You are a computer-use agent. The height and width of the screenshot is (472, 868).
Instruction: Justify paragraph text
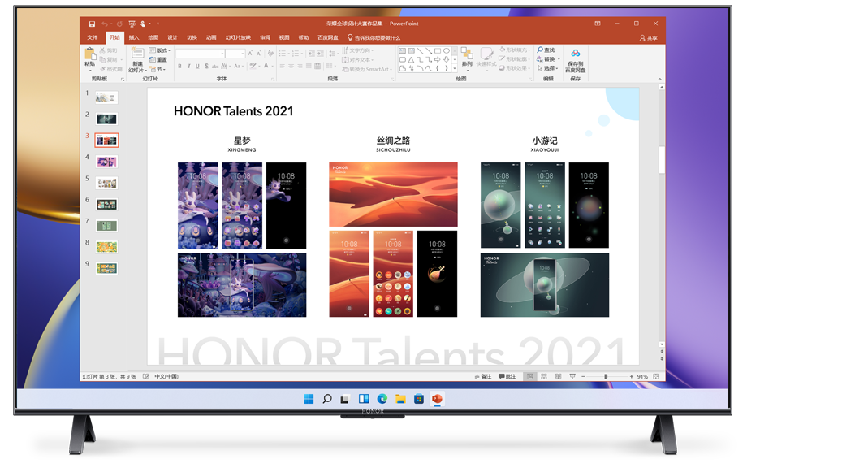click(x=309, y=66)
